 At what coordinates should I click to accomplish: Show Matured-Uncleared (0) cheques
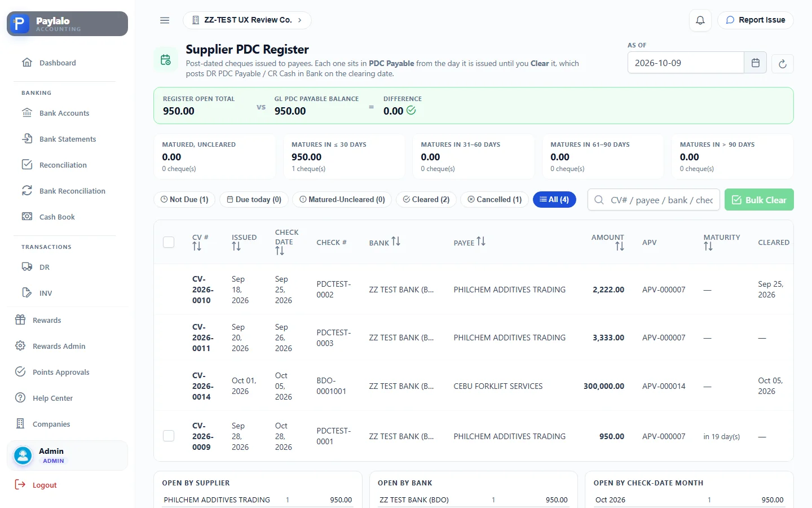tap(342, 199)
